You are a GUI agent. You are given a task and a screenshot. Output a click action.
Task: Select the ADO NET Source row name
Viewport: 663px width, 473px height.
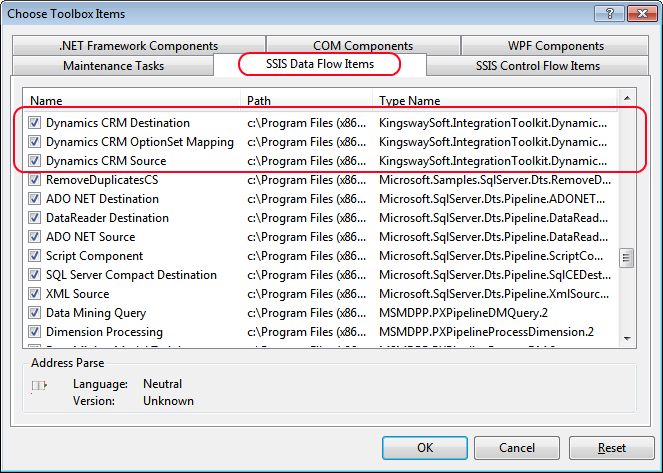(90, 237)
